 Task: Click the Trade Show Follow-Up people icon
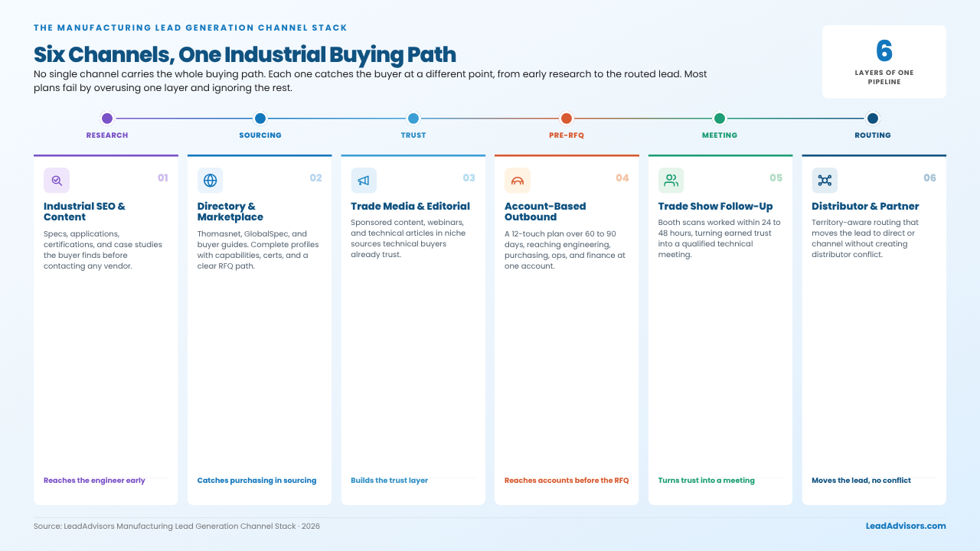[x=671, y=181]
